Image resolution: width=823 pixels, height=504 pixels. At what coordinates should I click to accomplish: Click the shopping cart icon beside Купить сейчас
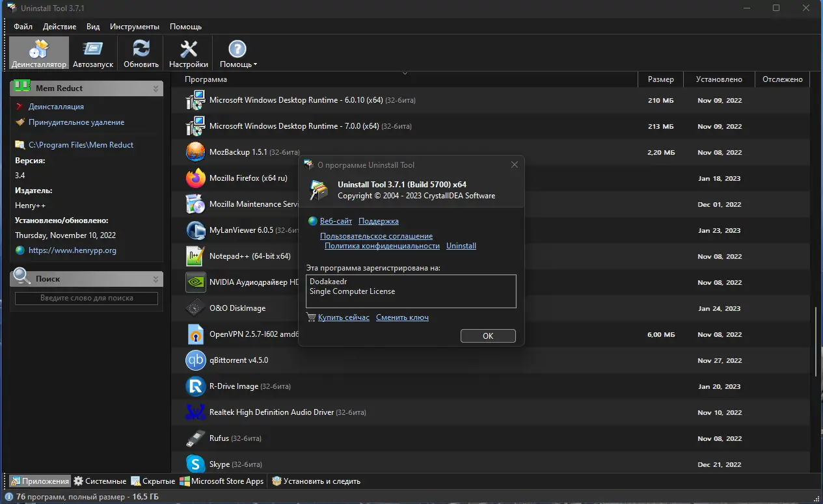(x=311, y=317)
